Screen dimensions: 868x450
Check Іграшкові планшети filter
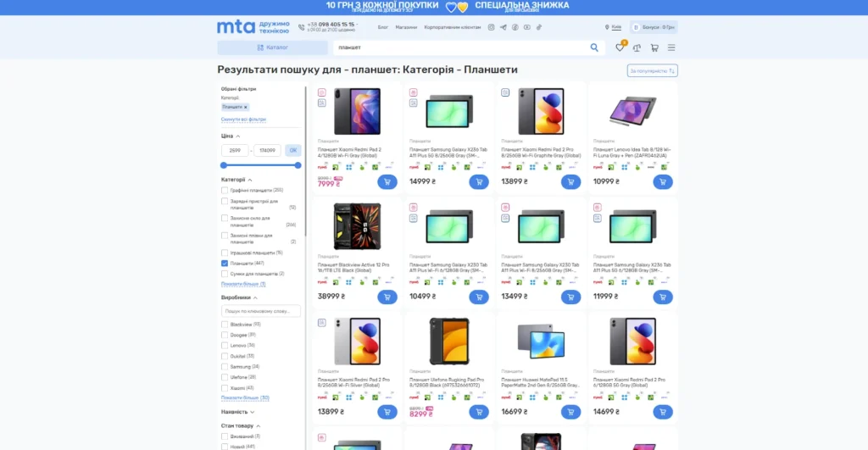click(224, 253)
